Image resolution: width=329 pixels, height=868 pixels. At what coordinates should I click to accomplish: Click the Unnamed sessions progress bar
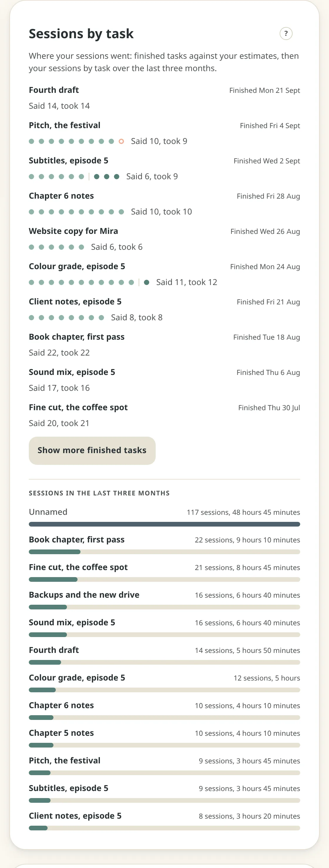tap(164, 524)
